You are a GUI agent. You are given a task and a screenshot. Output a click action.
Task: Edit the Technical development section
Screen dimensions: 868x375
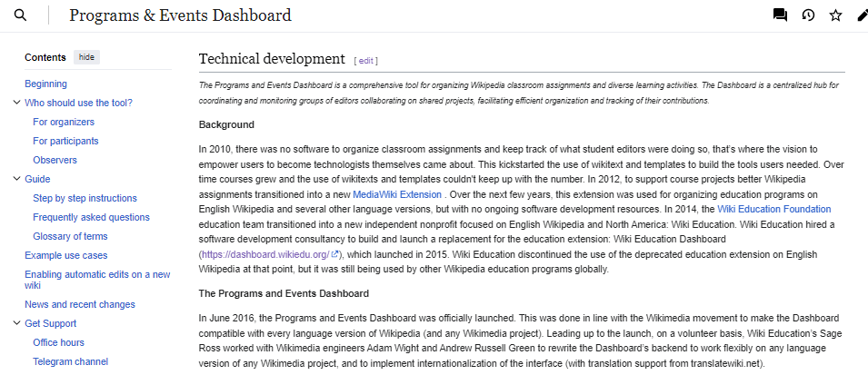coord(366,61)
